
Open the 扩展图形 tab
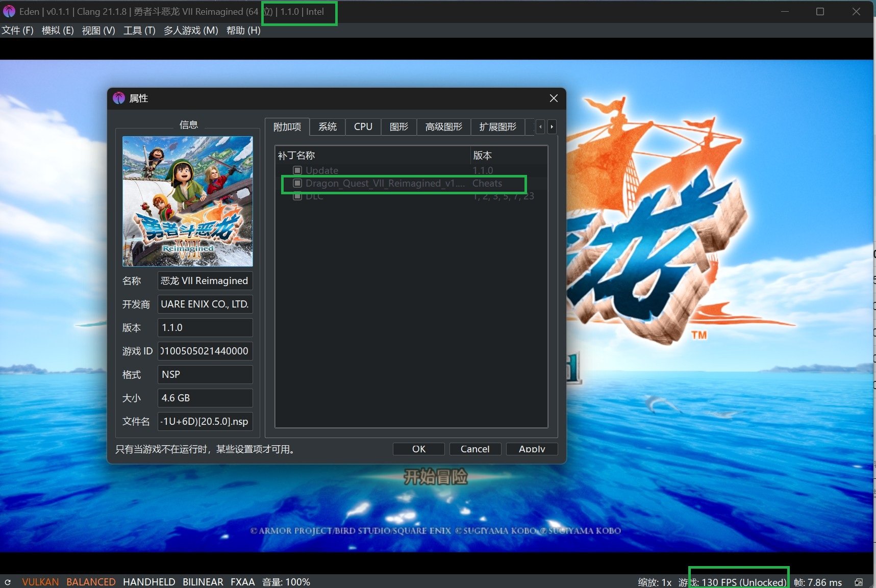[498, 126]
